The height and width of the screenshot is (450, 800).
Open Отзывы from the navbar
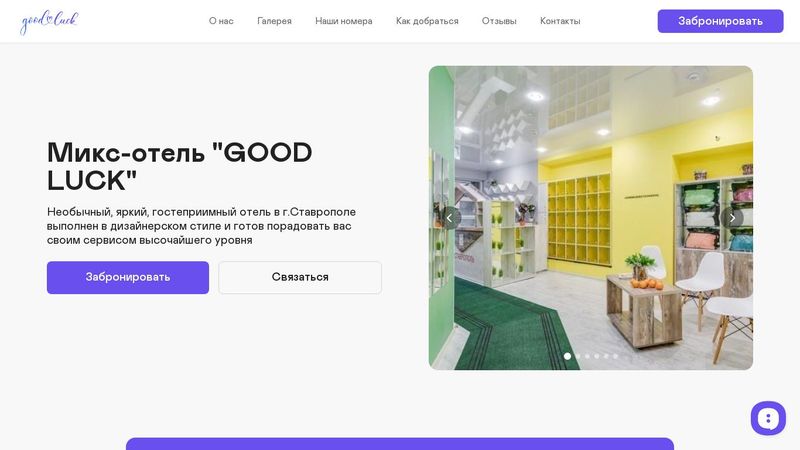[x=499, y=21]
